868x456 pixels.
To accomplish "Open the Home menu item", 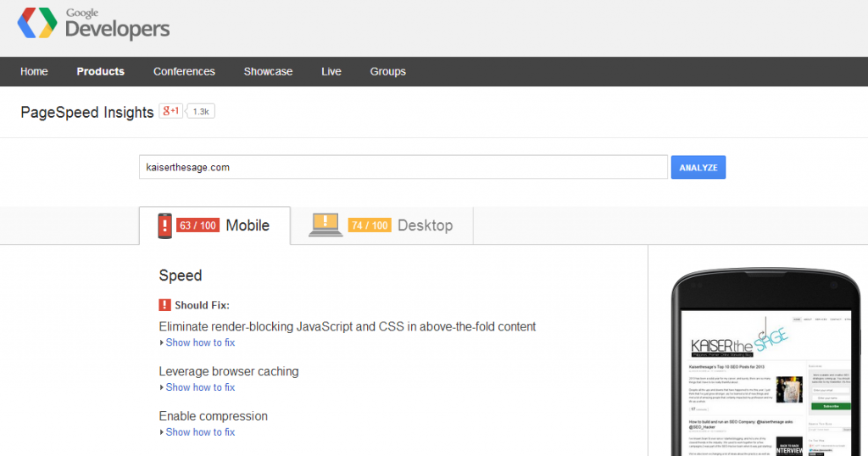I will coord(34,71).
